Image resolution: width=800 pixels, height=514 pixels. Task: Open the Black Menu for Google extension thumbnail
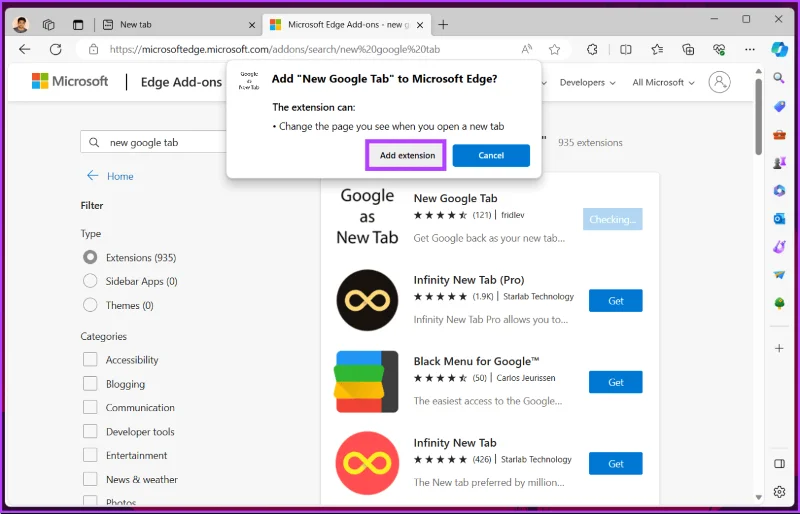pos(367,381)
